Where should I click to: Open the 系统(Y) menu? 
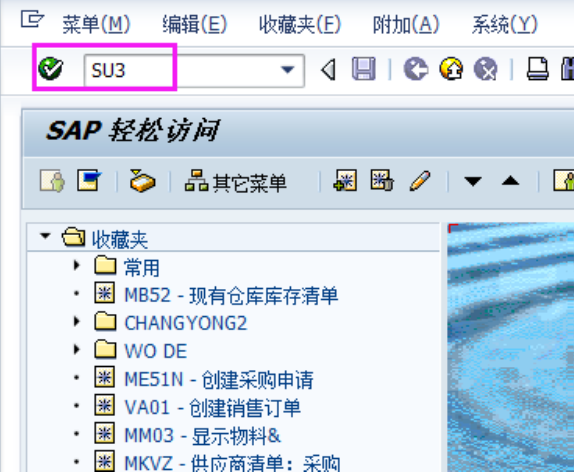coord(504,25)
